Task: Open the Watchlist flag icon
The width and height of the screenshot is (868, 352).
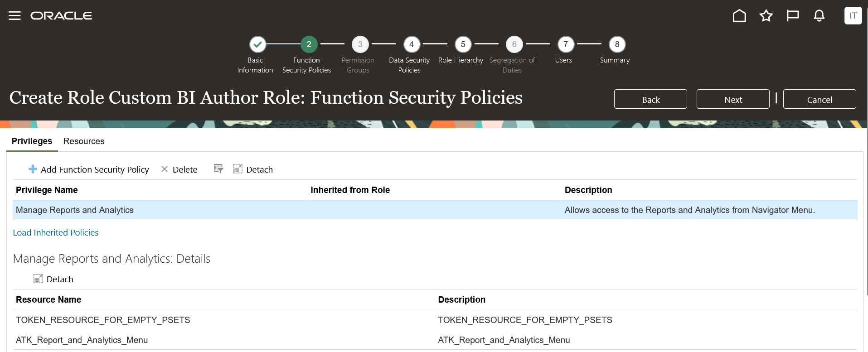Action: click(792, 16)
